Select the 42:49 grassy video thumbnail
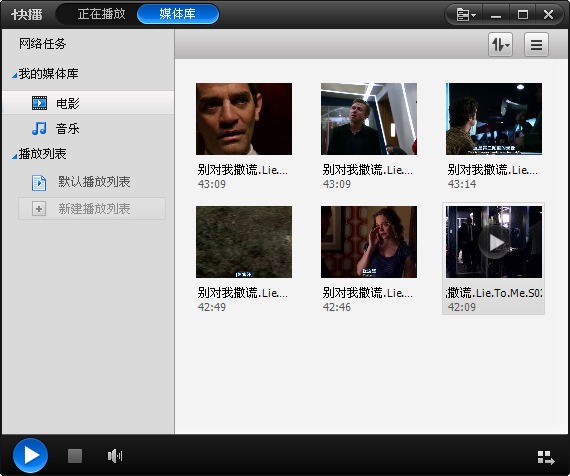This screenshot has height=476, width=570. (244, 242)
